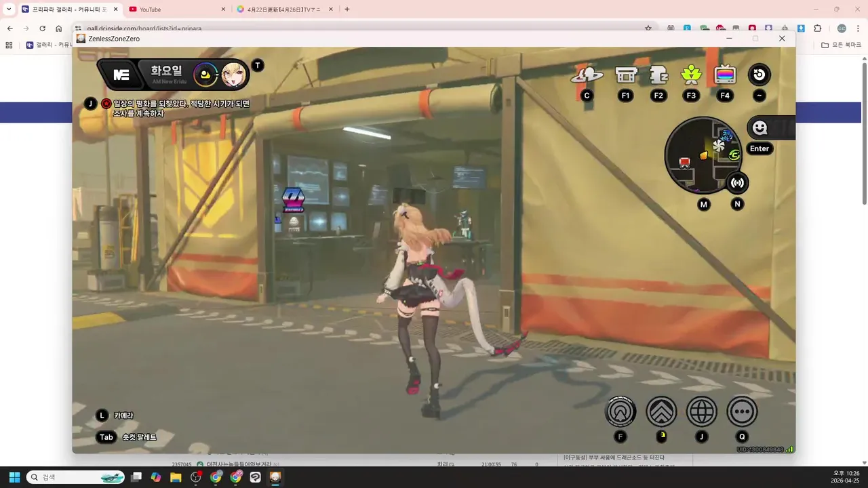Click the Enter key chat prompt
Viewport: 868px width, 488px height.
[x=759, y=148]
